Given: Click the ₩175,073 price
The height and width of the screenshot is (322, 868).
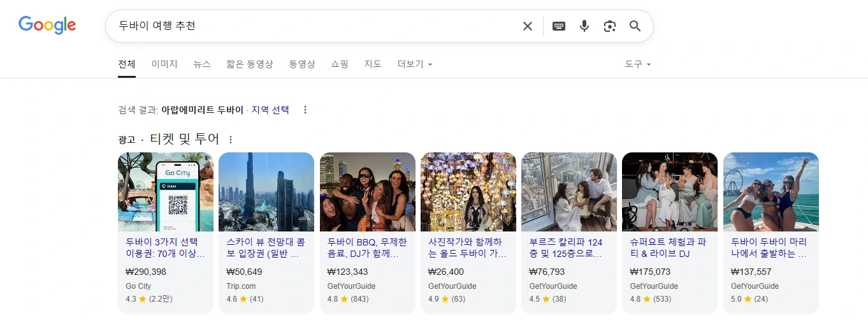Looking at the screenshot, I should [650, 272].
